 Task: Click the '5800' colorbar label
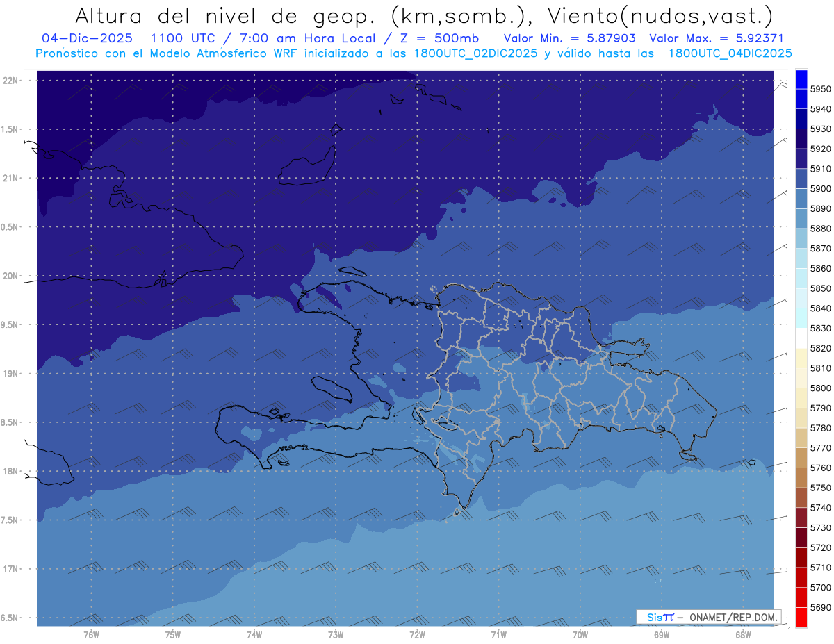[821, 388]
